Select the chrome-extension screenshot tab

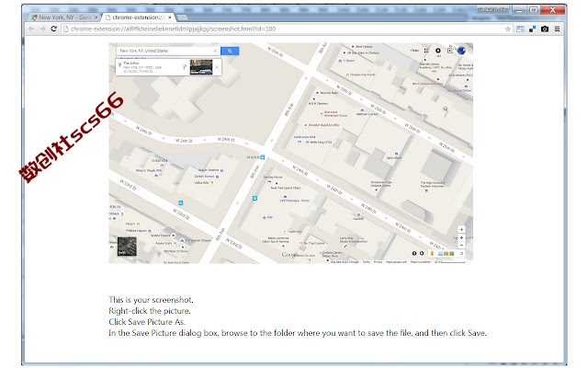(x=139, y=17)
